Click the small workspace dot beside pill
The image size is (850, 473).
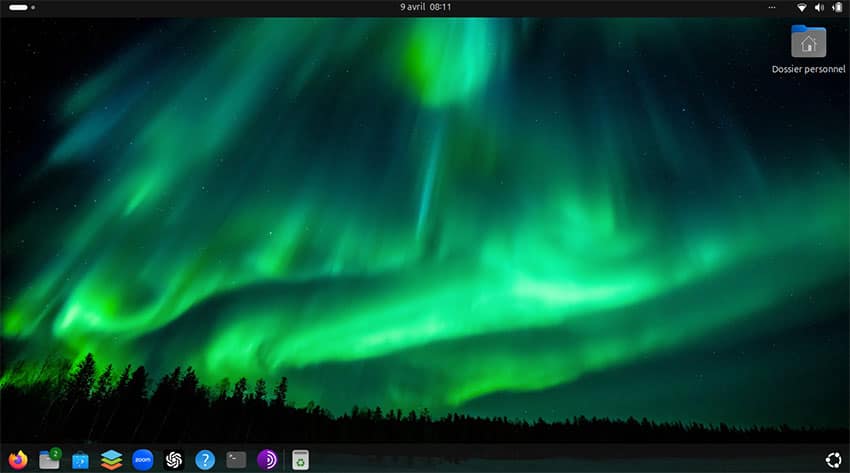(33, 7)
